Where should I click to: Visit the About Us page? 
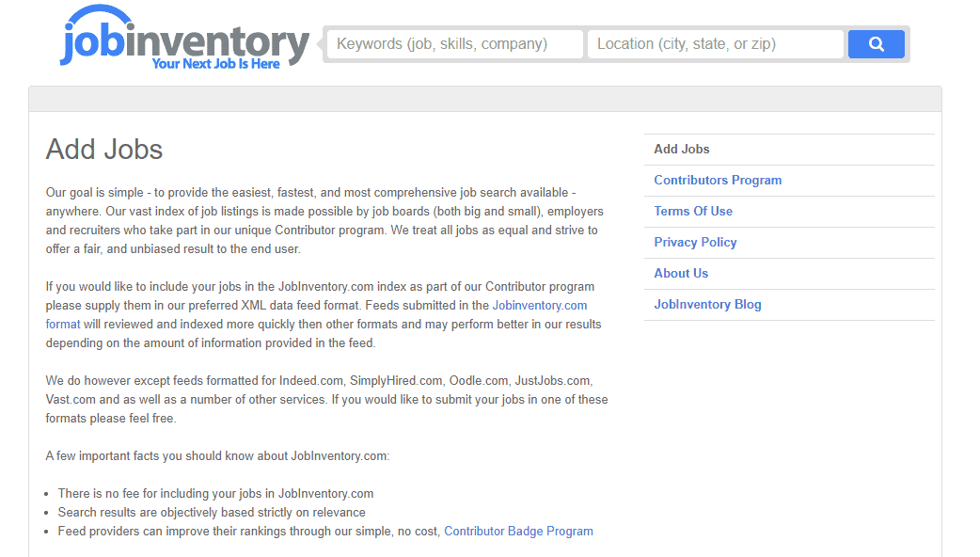point(681,273)
